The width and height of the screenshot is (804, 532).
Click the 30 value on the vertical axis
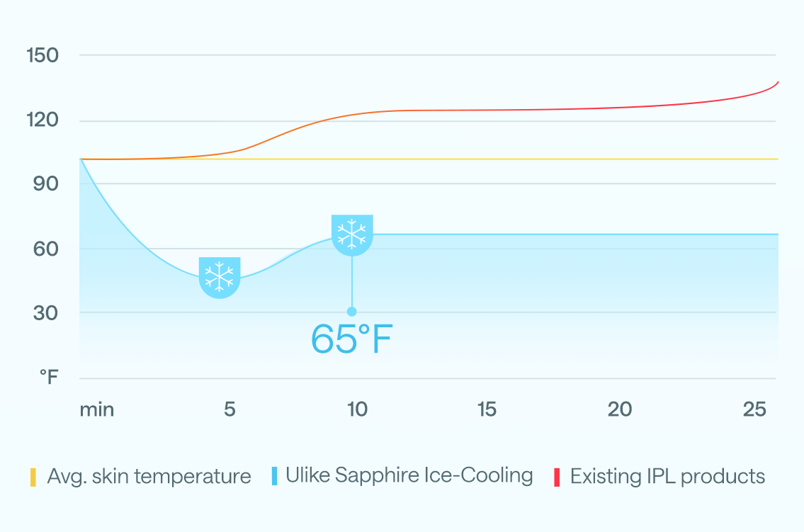44,312
